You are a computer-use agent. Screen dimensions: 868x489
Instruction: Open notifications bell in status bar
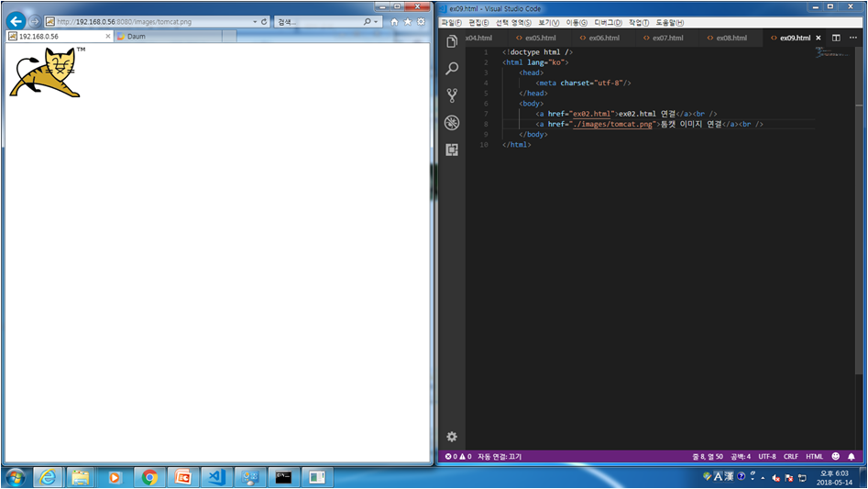click(x=852, y=456)
